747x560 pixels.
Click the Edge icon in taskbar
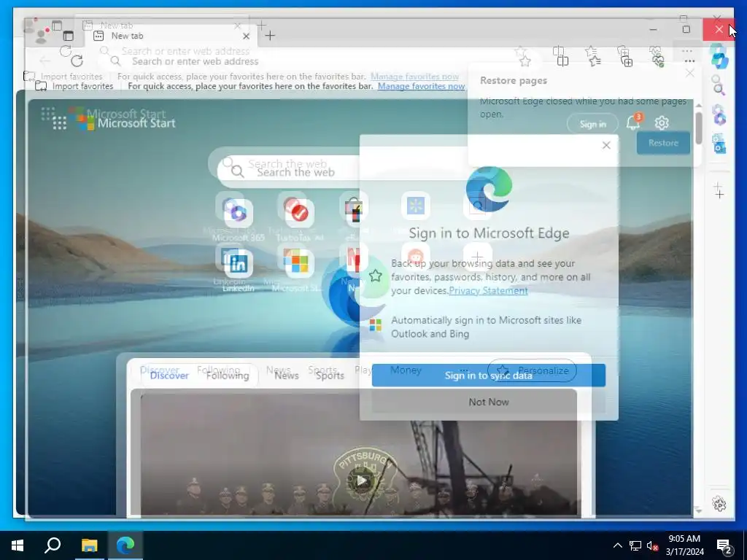click(x=125, y=545)
